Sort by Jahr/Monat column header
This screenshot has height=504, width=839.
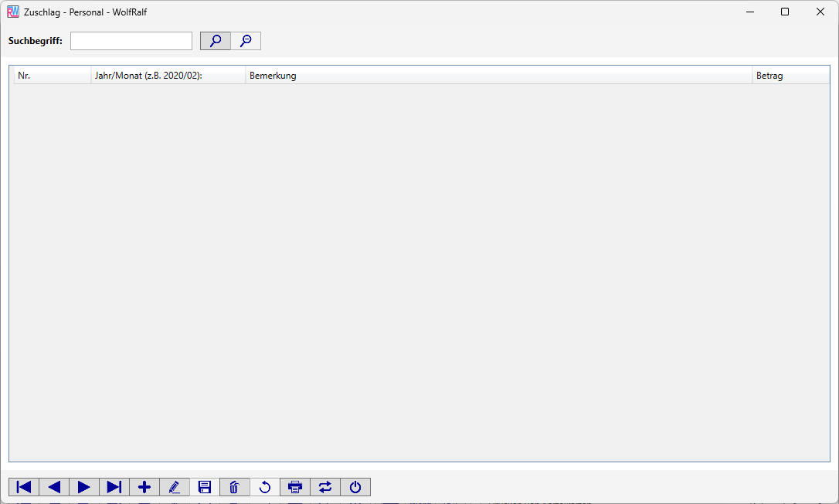coord(168,76)
